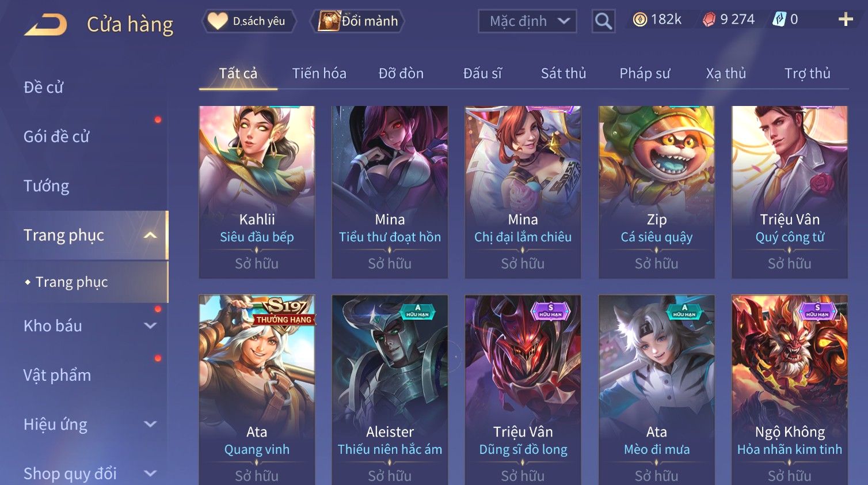
Task: Switch to the Sát thủ tab
Action: pos(564,73)
